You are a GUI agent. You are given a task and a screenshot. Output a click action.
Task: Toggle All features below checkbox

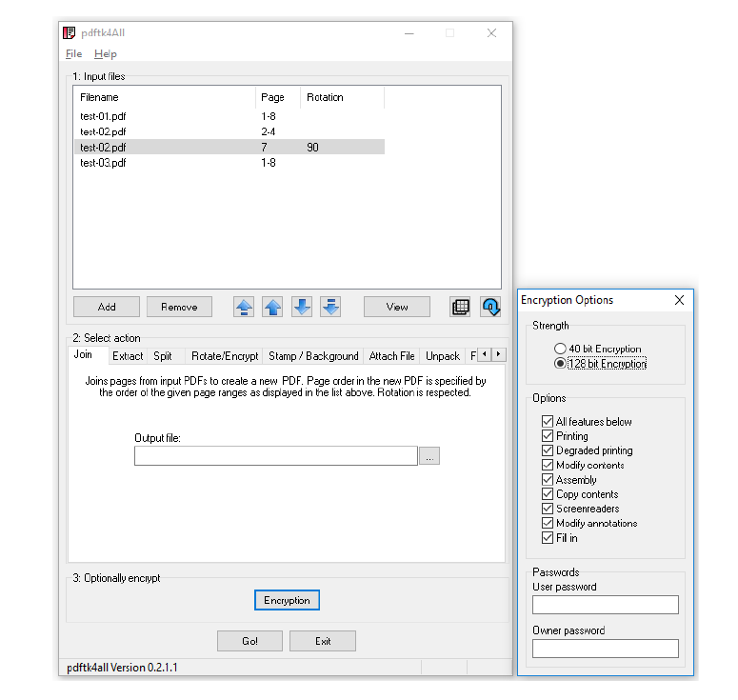click(x=547, y=421)
